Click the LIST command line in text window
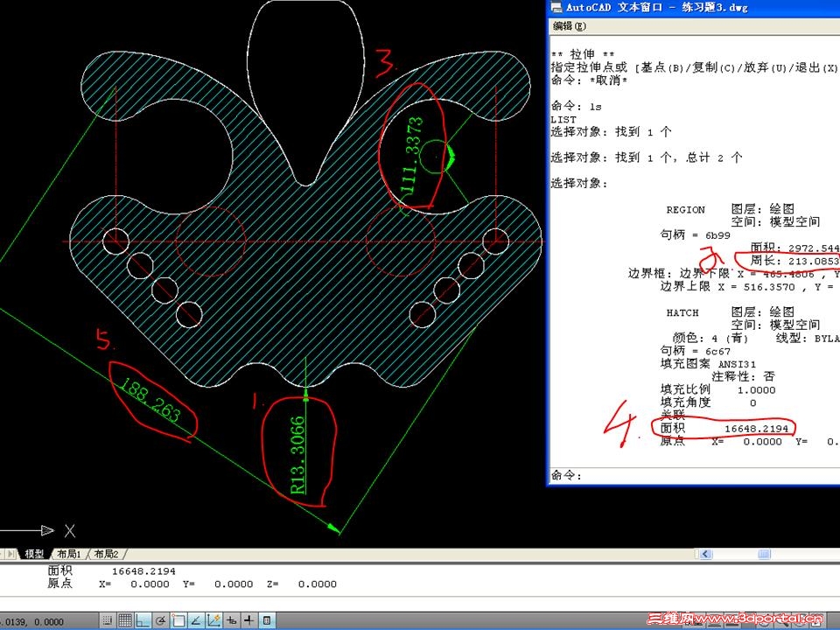This screenshot has width=840, height=630. (x=563, y=120)
